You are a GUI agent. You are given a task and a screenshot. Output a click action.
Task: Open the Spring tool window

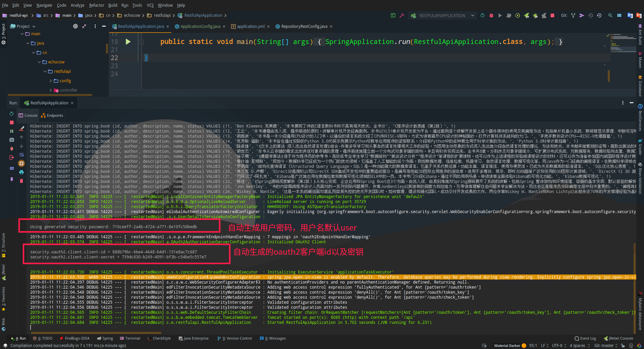[x=105, y=338]
